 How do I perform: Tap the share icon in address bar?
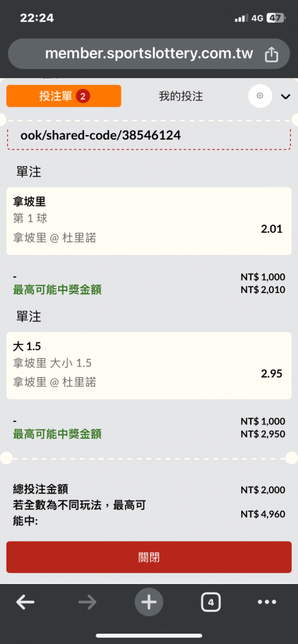(x=272, y=54)
